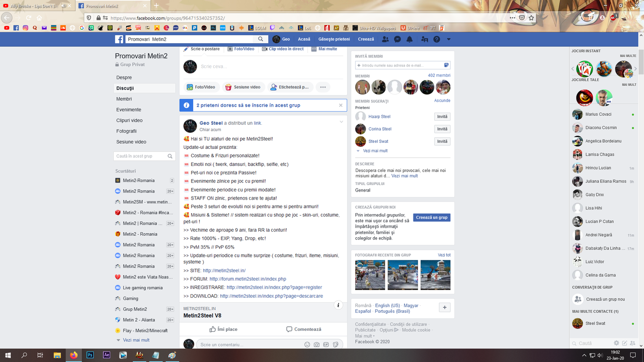Focus the Facebook search field
Screen dimensions: 644x362
pos(190,39)
